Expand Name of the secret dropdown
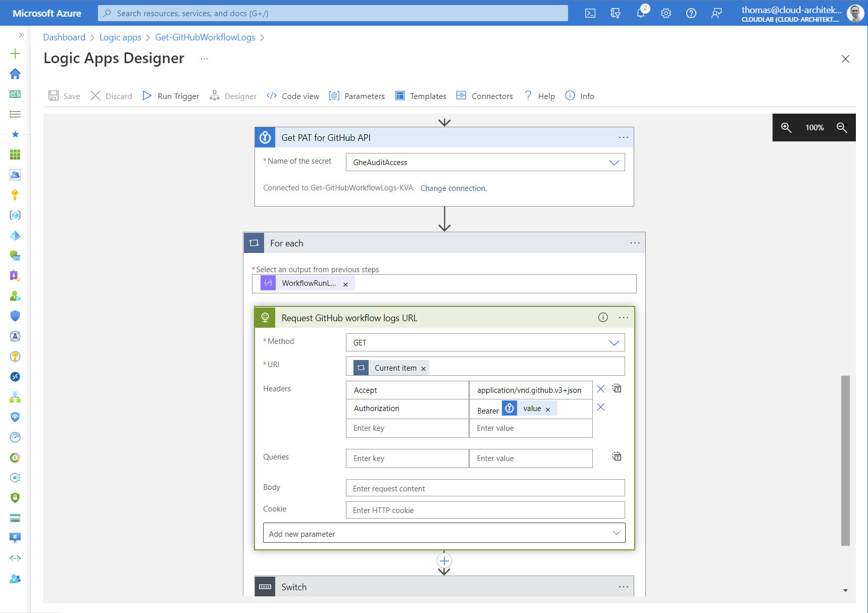868x613 pixels. [x=614, y=163]
